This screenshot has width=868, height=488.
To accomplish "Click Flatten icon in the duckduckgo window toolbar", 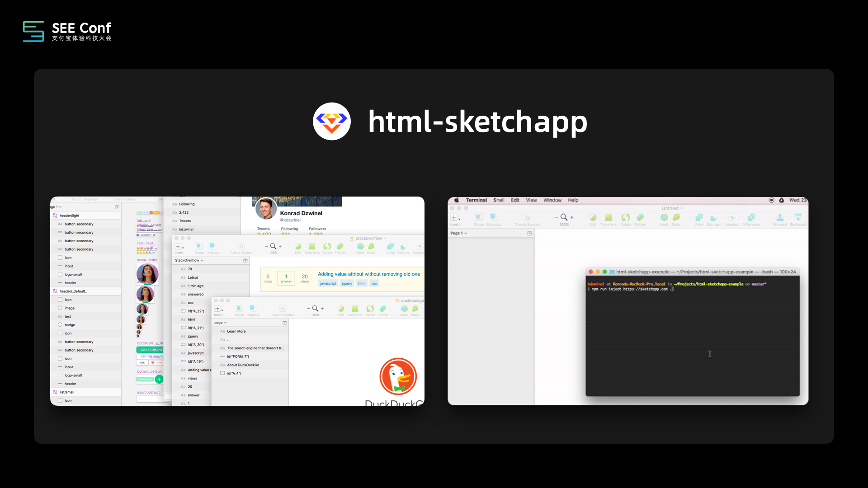I will coord(383,309).
